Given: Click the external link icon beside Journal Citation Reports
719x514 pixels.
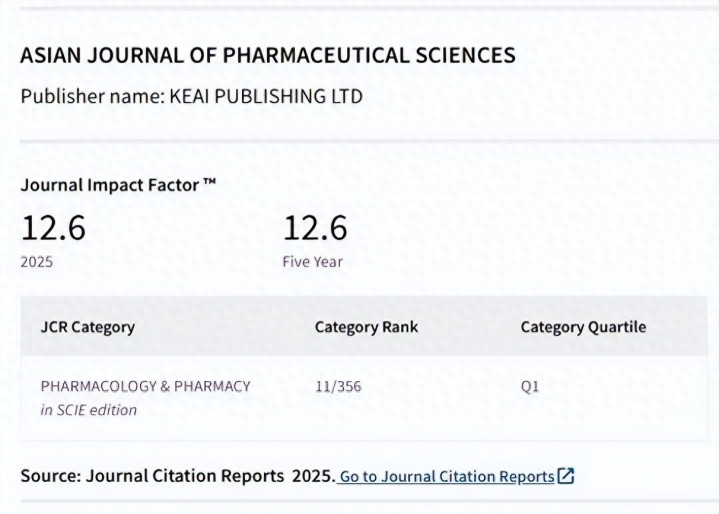Looking at the screenshot, I should (566, 476).
